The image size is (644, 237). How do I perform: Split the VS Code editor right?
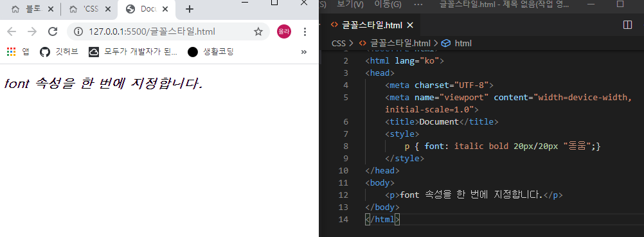pos(627,25)
